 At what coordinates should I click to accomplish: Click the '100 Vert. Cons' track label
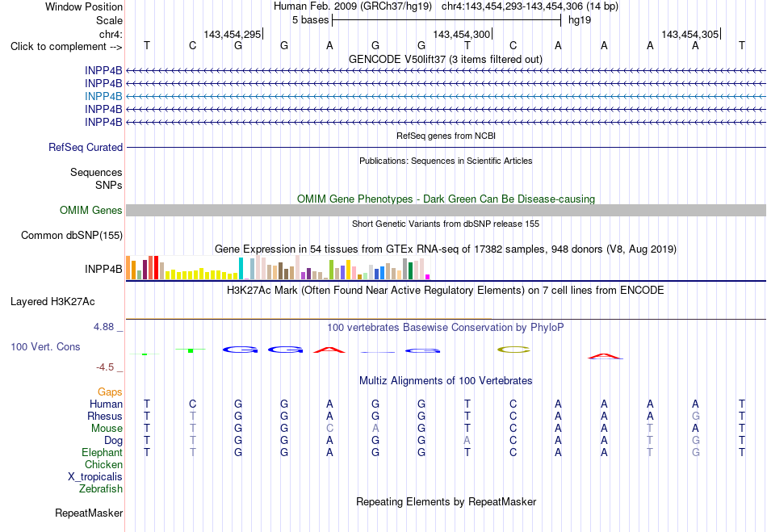45,346
